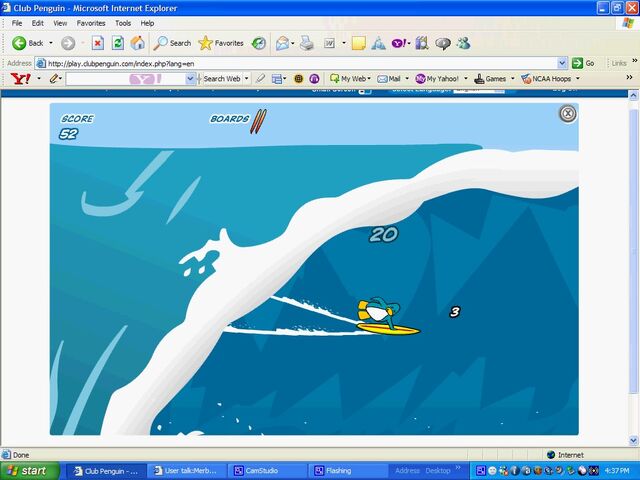Go to the Home page icon

[x=138, y=43]
